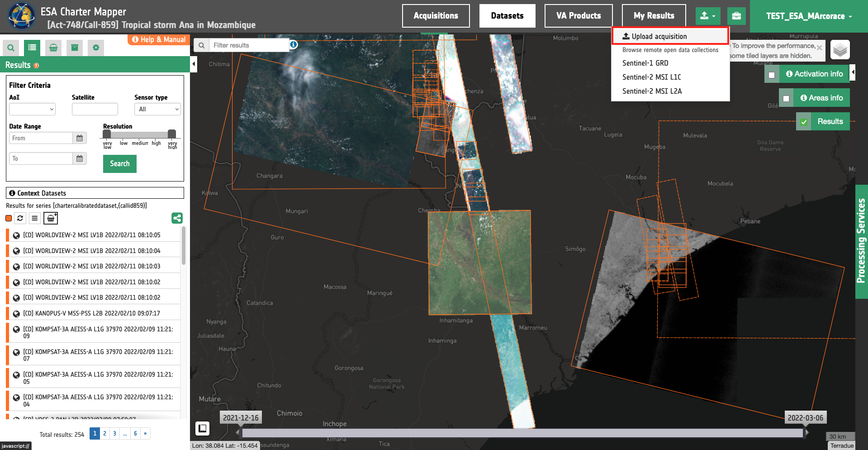Viewport: 868px width, 450px height.
Task: Click the 2021-12-16 timeline start handle
Action: [x=241, y=418]
